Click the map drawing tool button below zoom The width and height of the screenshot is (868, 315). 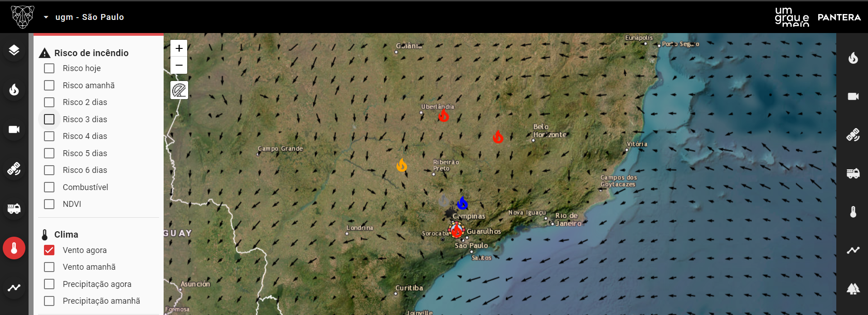click(x=179, y=90)
